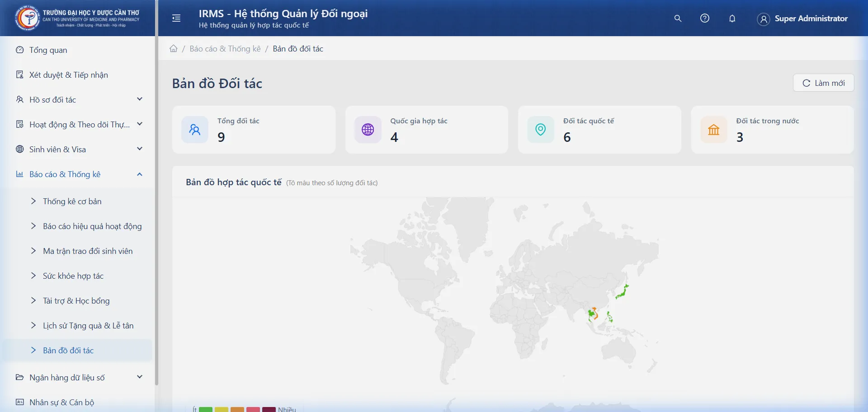Click the university logo in sidebar header
This screenshot has height=412, width=868.
coord(27,18)
